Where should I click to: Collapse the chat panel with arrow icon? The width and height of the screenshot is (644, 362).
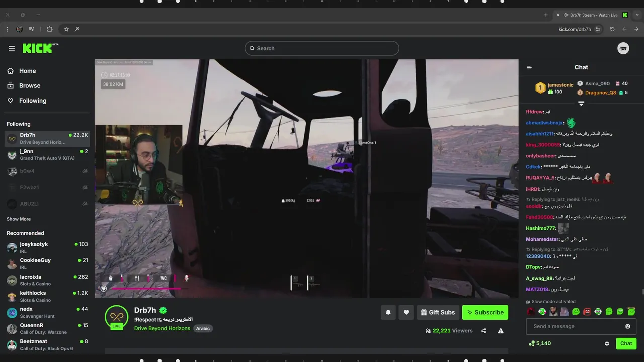point(529,67)
